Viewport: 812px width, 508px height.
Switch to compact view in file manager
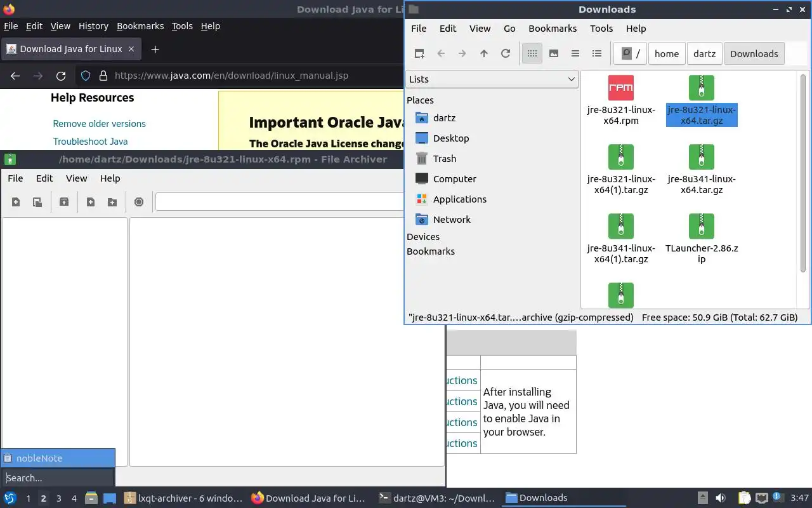(x=575, y=53)
